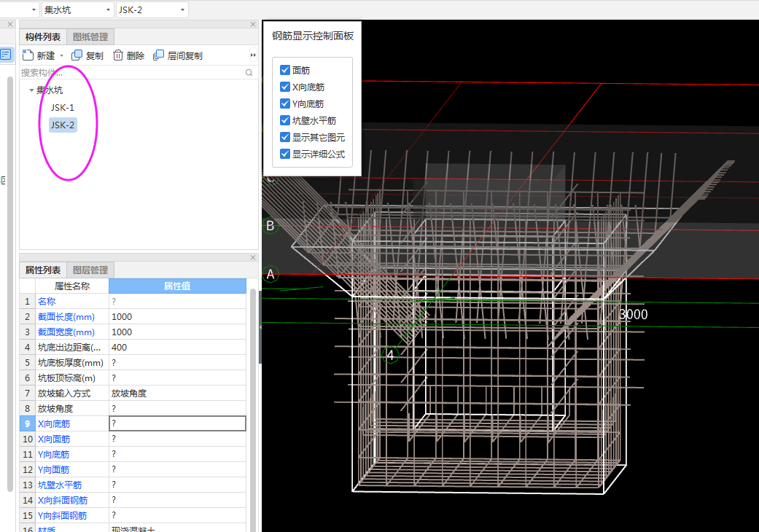This screenshot has width=759, height=532.
Task: Select JSK-1 in the component tree
Action: (63, 108)
